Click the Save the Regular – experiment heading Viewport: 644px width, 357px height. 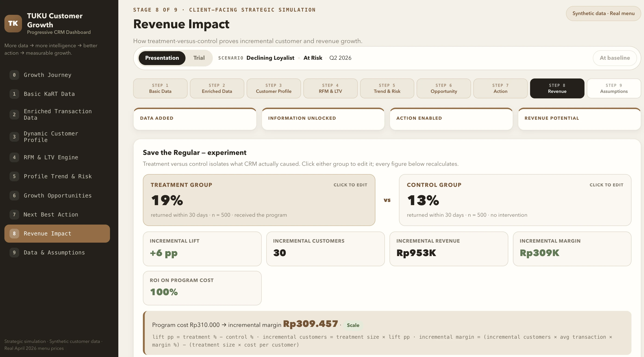195,153
